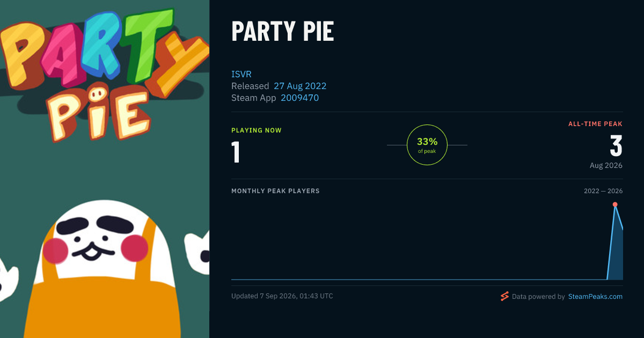This screenshot has height=338, width=644.
Task: Click the Party Pie cover artwork
Action: 105,169
